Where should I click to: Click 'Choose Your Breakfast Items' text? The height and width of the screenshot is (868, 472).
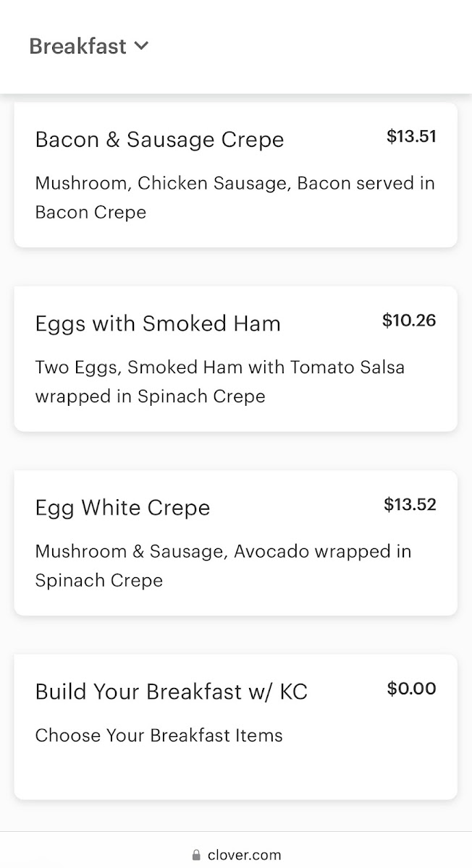(159, 736)
